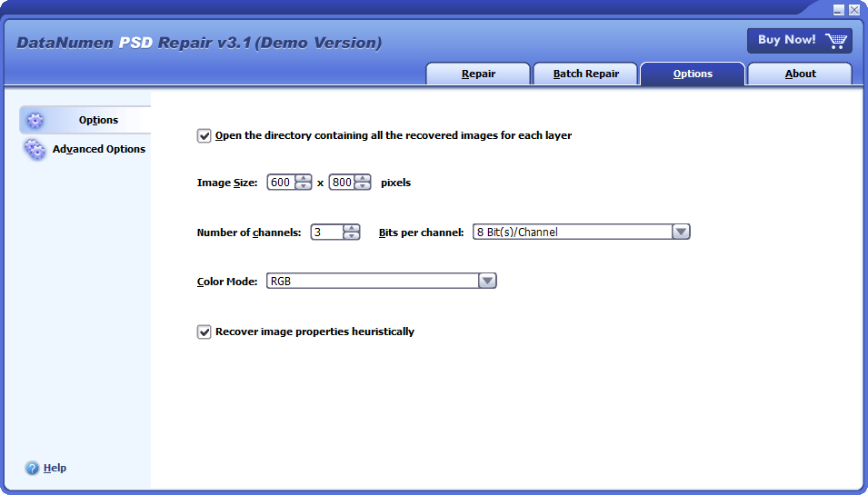Image resolution: width=868 pixels, height=495 pixels.
Task: Decrease number of channels with down arrow
Action: pyautogui.click(x=352, y=235)
